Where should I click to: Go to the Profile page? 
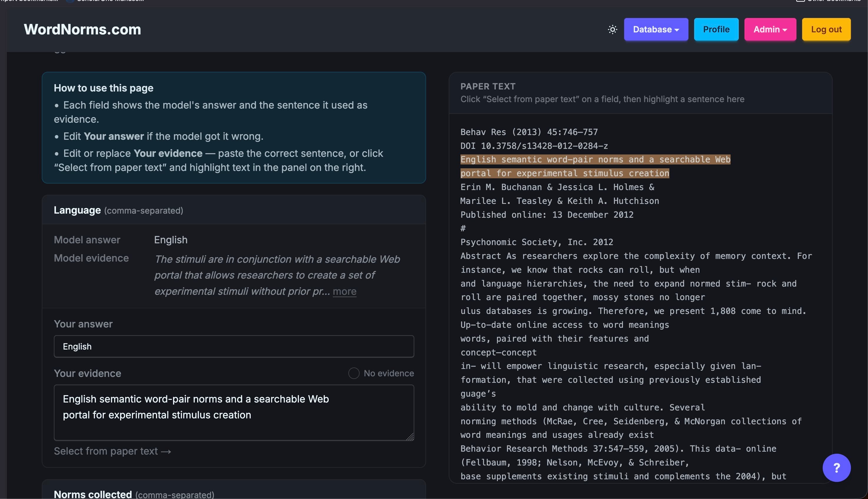(716, 29)
